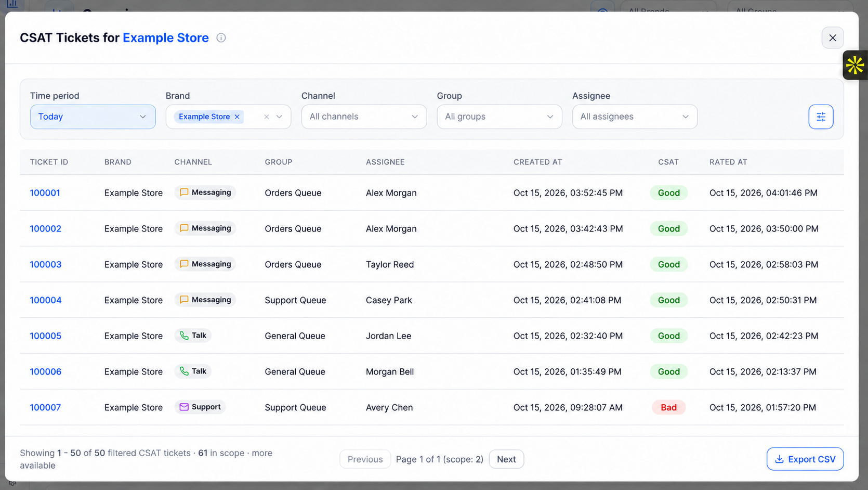This screenshot has height=490, width=868.
Task: Click the CREATED AT column header
Action: (537, 162)
